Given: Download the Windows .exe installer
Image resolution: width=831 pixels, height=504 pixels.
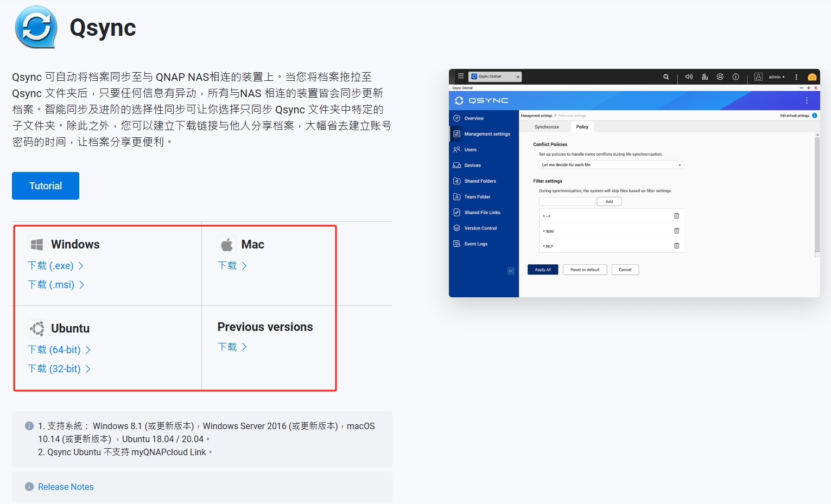Looking at the screenshot, I should [55, 266].
